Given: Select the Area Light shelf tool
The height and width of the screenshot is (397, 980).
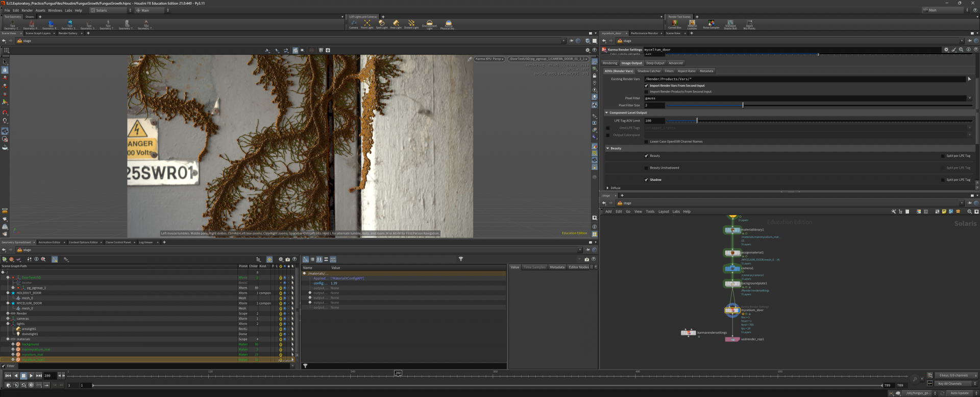Looking at the screenshot, I should [x=396, y=24].
